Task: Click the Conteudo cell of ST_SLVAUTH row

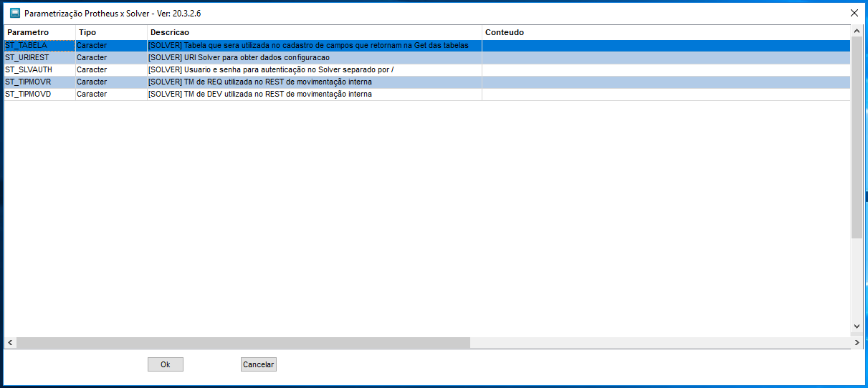Action: [x=666, y=69]
